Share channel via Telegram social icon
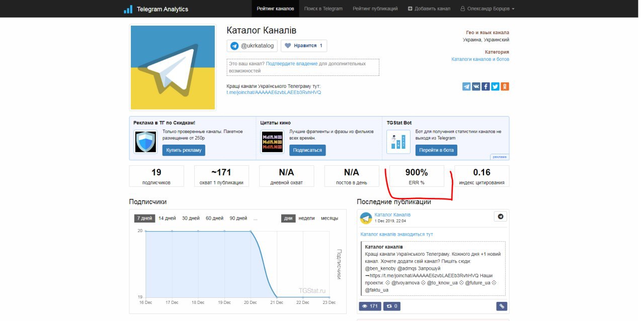644x321 pixels. click(466, 86)
